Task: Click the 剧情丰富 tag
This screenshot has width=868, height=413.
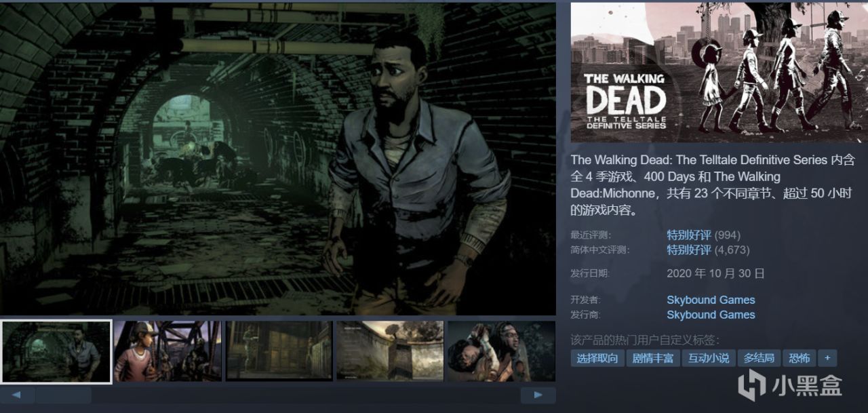Action: click(653, 358)
